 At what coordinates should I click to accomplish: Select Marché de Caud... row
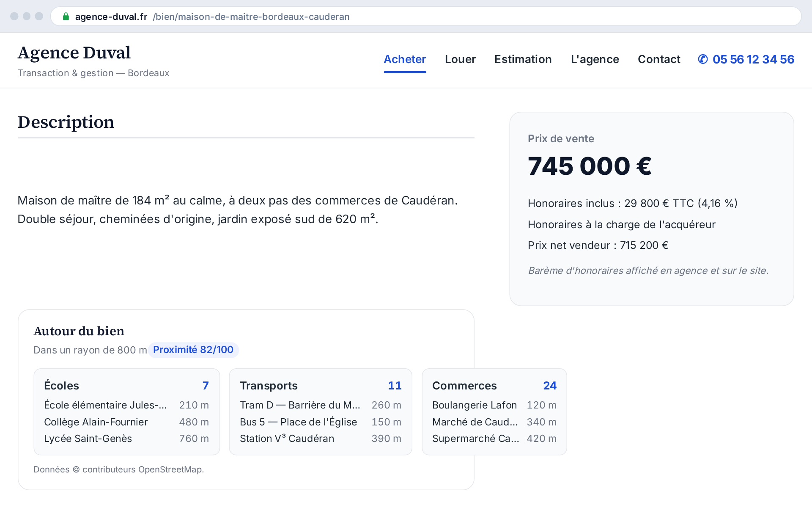tap(494, 422)
